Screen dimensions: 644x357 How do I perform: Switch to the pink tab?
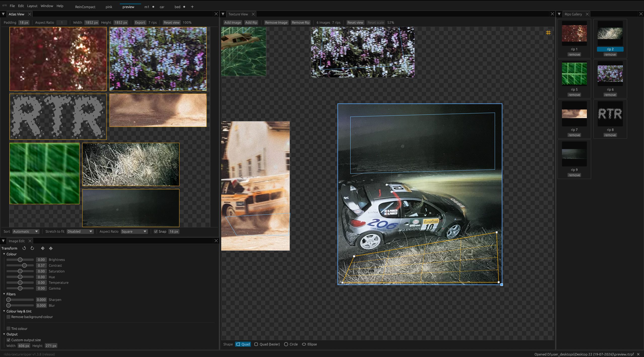(109, 7)
